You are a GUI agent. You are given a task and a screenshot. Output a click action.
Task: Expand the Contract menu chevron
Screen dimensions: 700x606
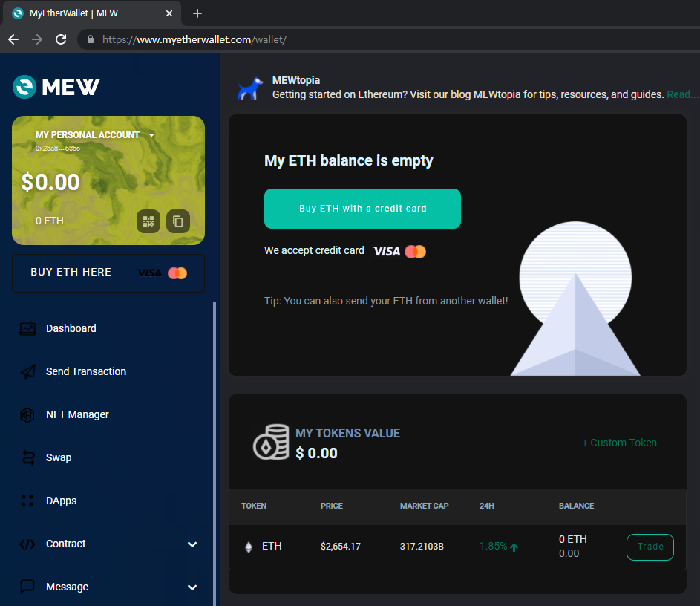192,544
